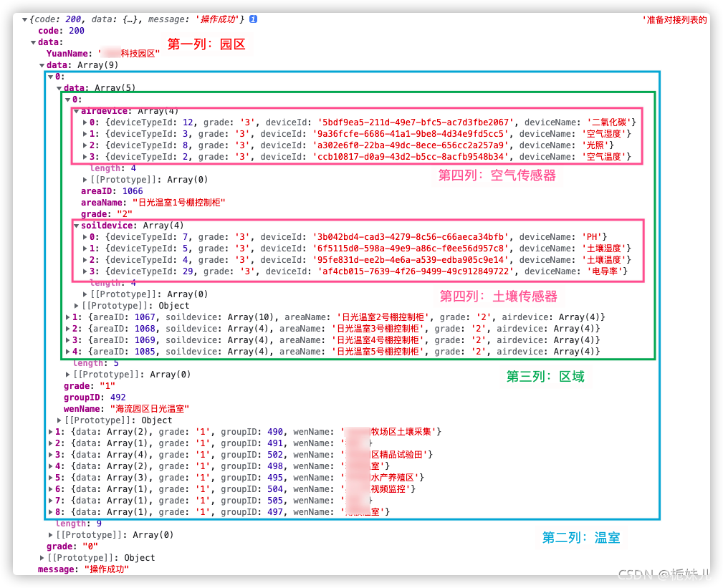Expand the groupID 497 entry
Viewport: 723px width, 588px height.
(x=51, y=512)
